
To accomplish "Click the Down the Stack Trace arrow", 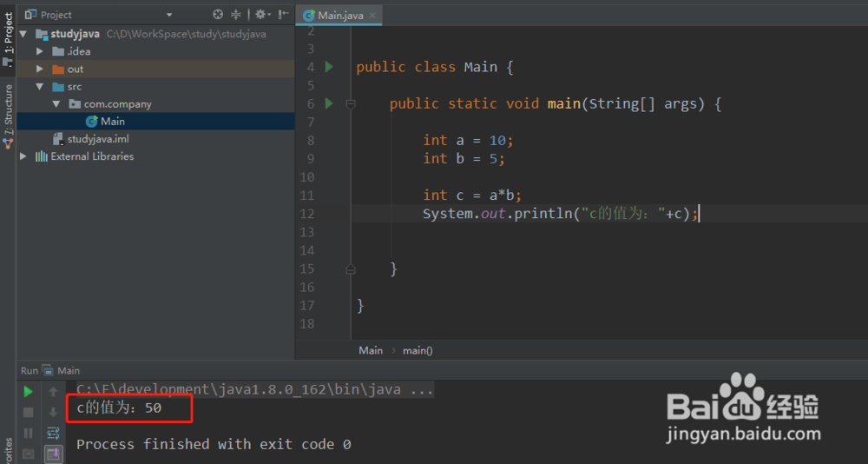I will click(53, 413).
